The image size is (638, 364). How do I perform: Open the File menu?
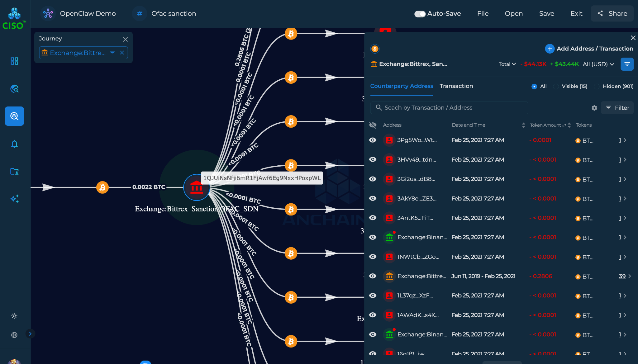click(483, 14)
